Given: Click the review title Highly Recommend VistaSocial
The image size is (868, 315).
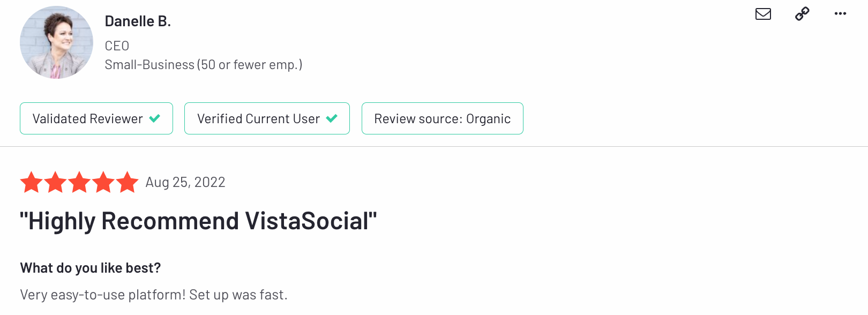Looking at the screenshot, I should (x=198, y=220).
